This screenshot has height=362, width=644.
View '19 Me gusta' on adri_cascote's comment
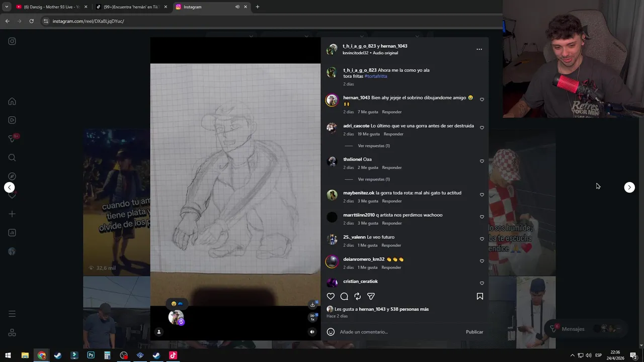click(369, 134)
